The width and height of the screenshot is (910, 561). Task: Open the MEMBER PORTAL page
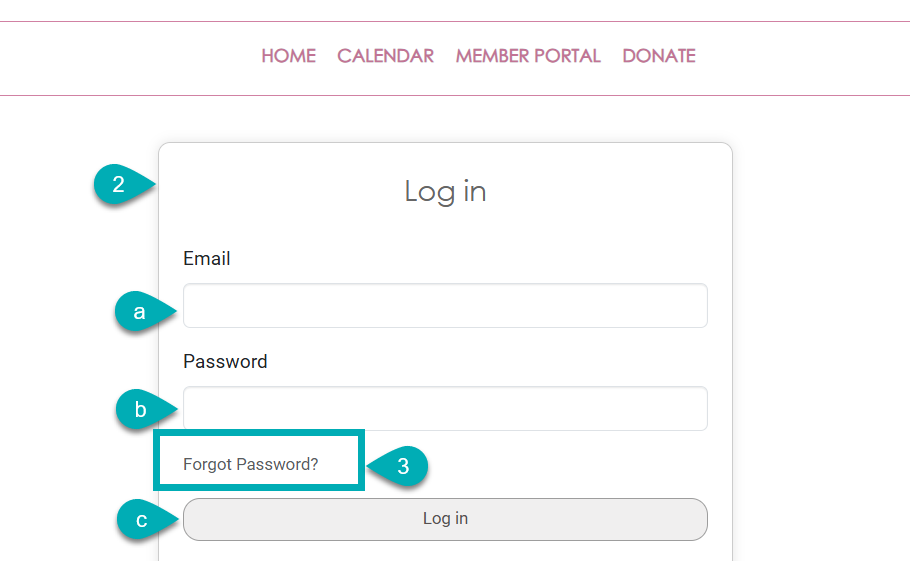pos(528,56)
